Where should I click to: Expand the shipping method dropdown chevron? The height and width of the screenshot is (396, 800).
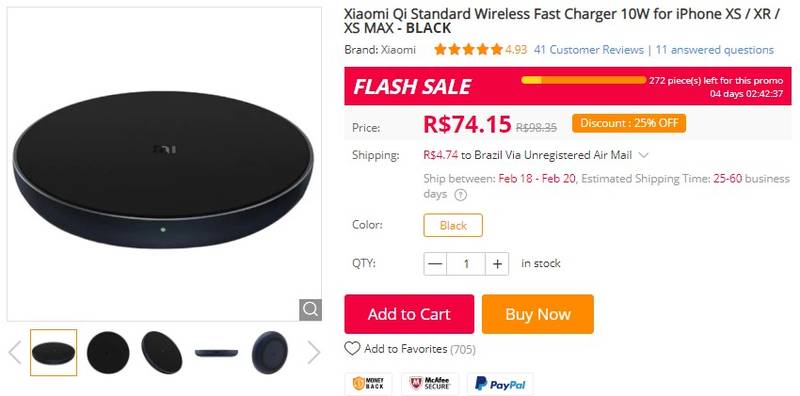click(x=644, y=155)
